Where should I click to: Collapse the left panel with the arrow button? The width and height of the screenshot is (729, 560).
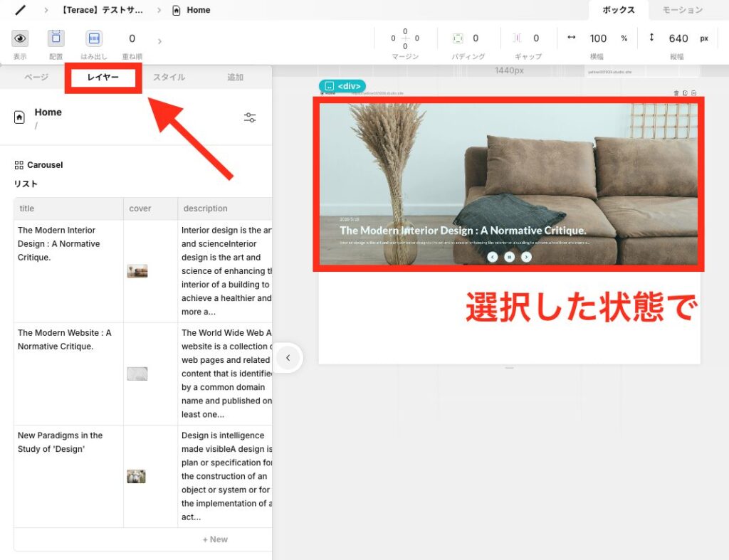(x=288, y=358)
